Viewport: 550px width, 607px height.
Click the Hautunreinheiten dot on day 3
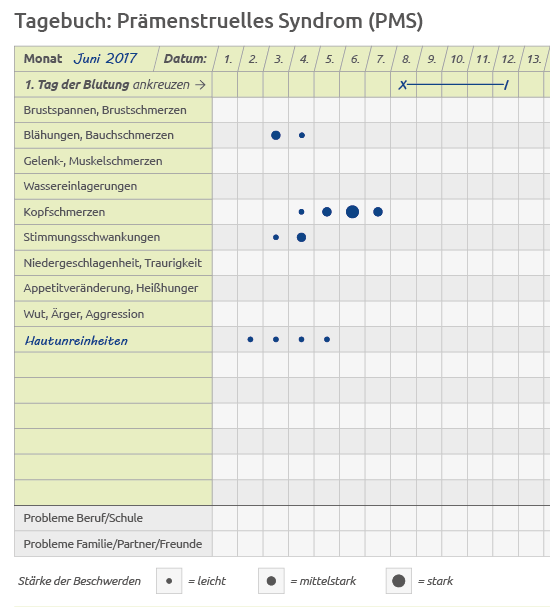point(276,340)
